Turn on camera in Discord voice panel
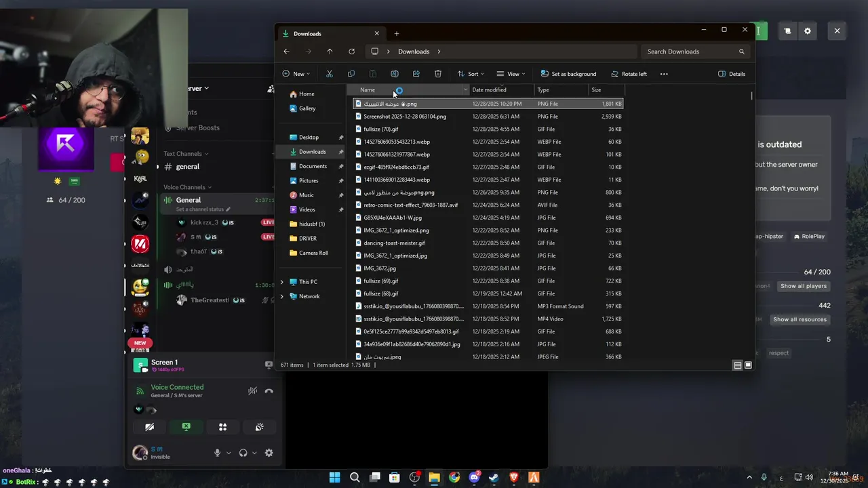Screen dimensions: 868x488 (150, 427)
